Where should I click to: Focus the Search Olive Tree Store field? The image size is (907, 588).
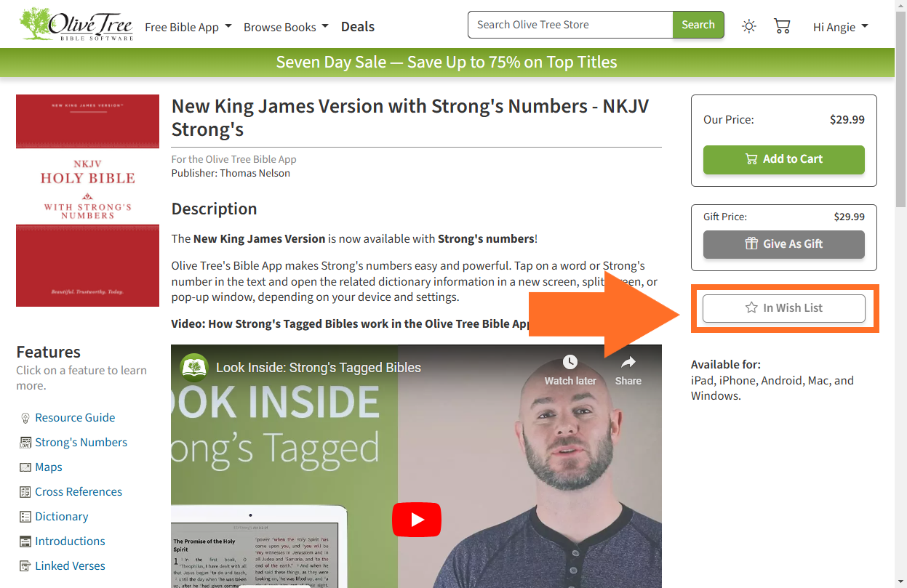[570, 25]
